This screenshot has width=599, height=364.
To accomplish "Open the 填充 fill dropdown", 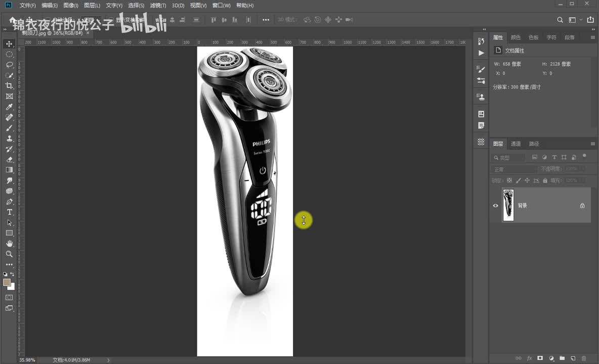I will [x=583, y=180].
